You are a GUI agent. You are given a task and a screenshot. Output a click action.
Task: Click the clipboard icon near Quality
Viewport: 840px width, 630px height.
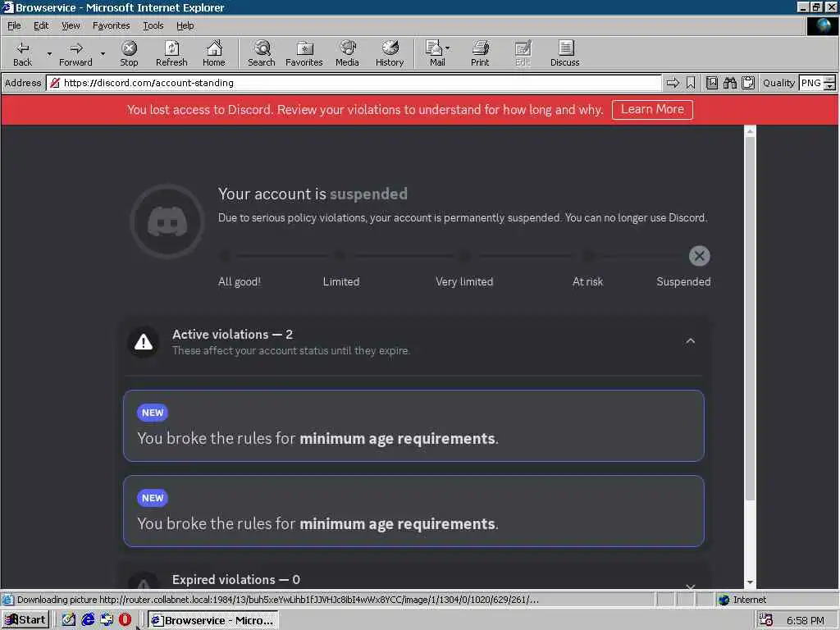click(x=748, y=83)
